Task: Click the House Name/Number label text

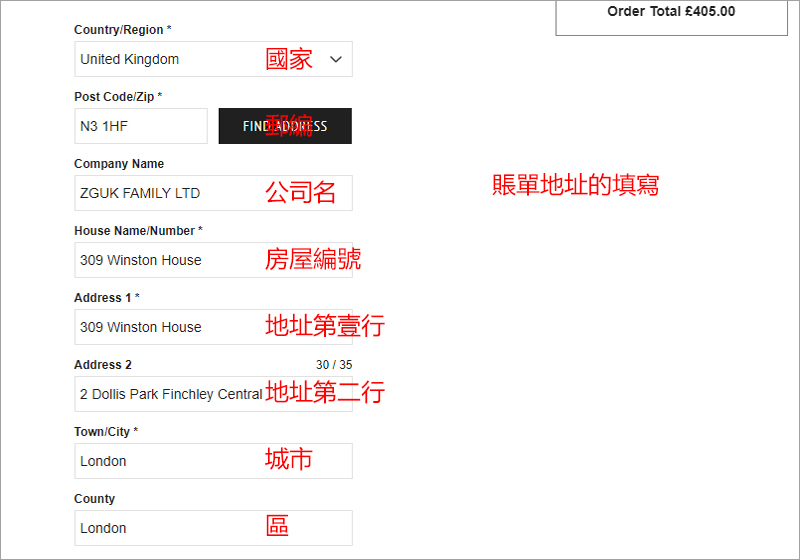Action: (x=138, y=231)
